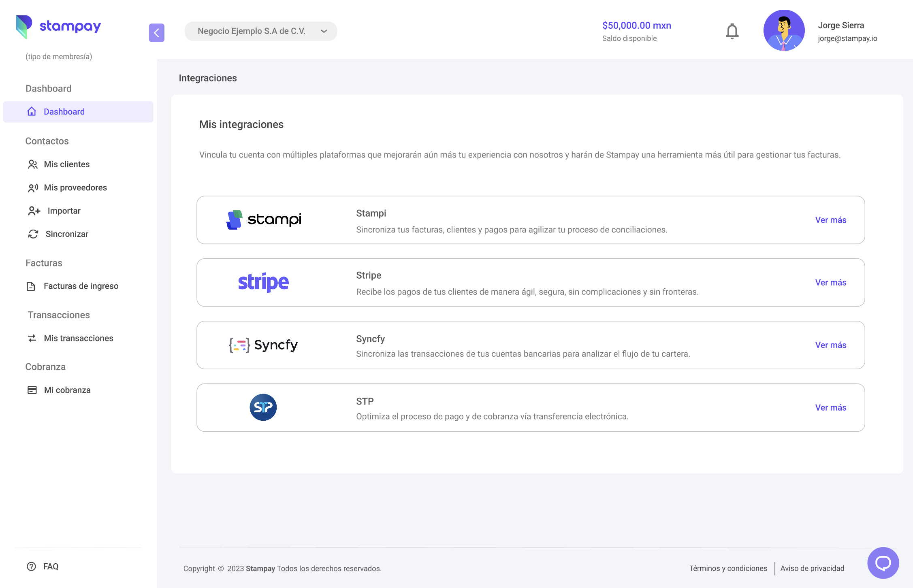Open the chat support bubble
Image resolution: width=913 pixels, height=588 pixels.
point(883,562)
